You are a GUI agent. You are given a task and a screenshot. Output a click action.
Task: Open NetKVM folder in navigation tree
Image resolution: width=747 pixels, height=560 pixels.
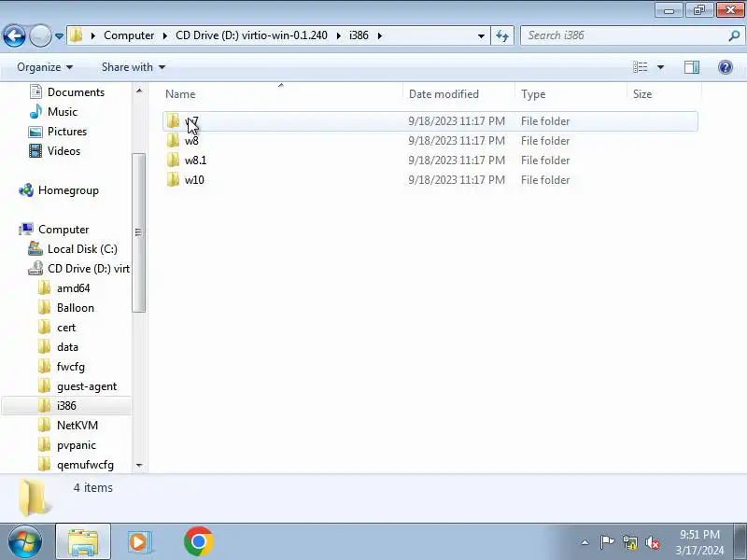78,425
